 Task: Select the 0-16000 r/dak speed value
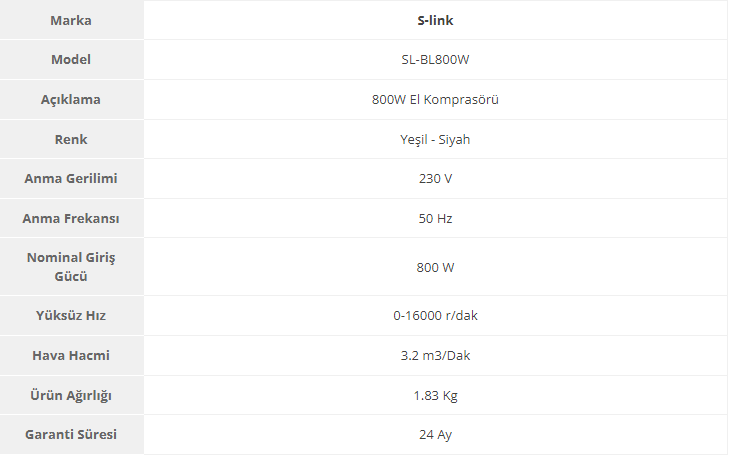click(x=435, y=316)
